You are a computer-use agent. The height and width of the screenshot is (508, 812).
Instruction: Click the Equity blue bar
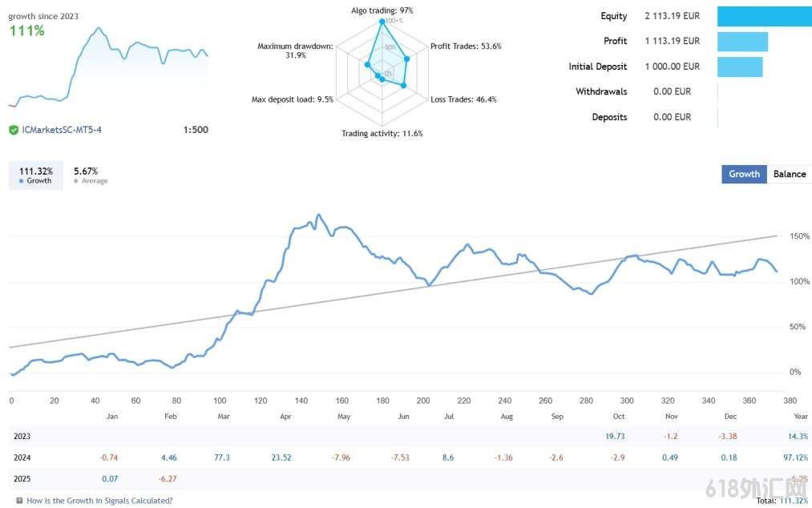point(765,16)
